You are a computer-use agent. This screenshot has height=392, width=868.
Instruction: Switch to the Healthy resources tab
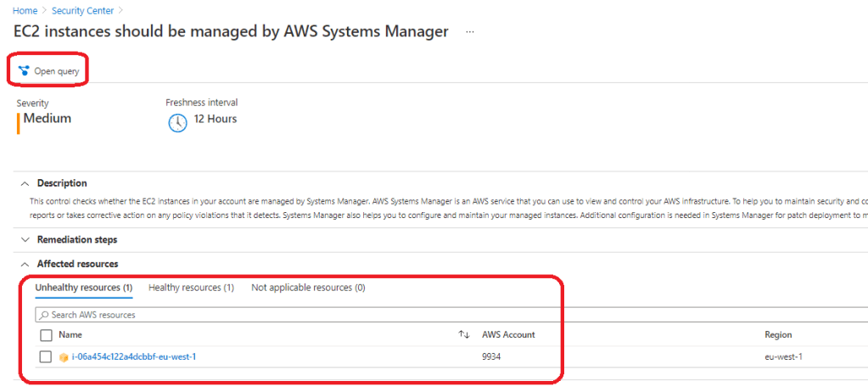[191, 288]
